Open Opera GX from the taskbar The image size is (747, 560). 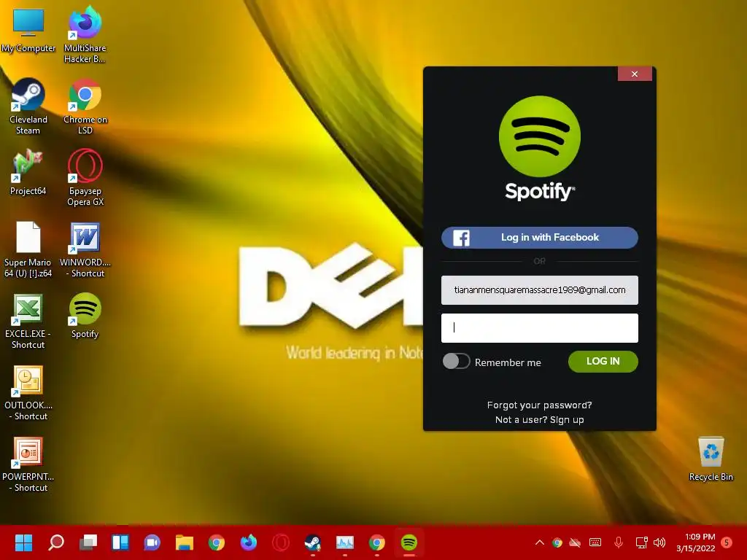(281, 542)
